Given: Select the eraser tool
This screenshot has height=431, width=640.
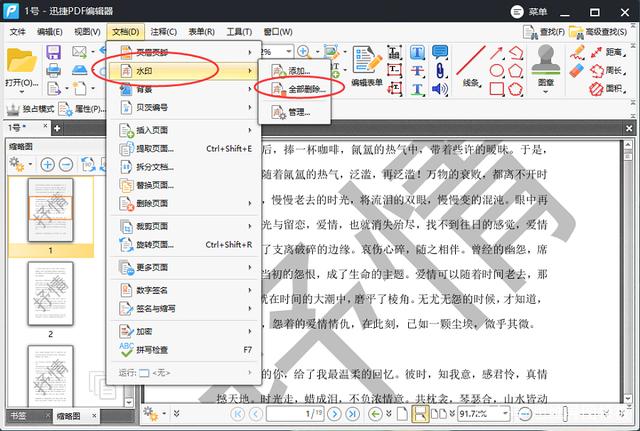Looking at the screenshot, I should coord(577,71).
